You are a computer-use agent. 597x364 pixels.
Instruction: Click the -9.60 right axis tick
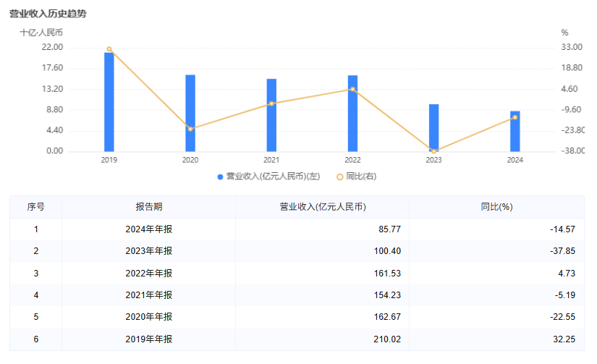click(x=571, y=110)
